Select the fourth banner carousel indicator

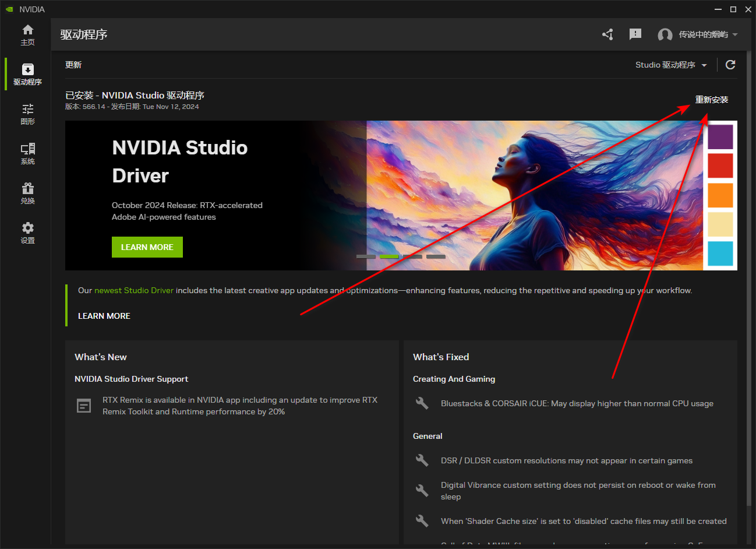436,256
